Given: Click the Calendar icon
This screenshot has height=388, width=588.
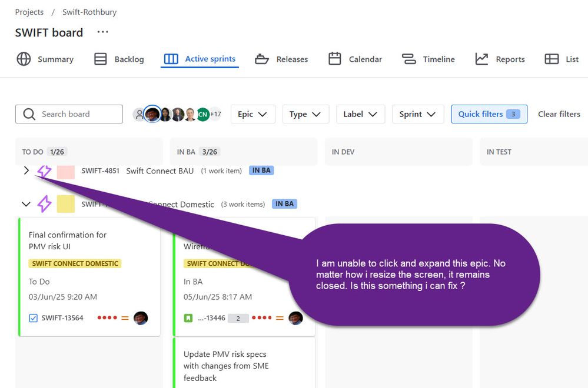Looking at the screenshot, I should (x=334, y=59).
